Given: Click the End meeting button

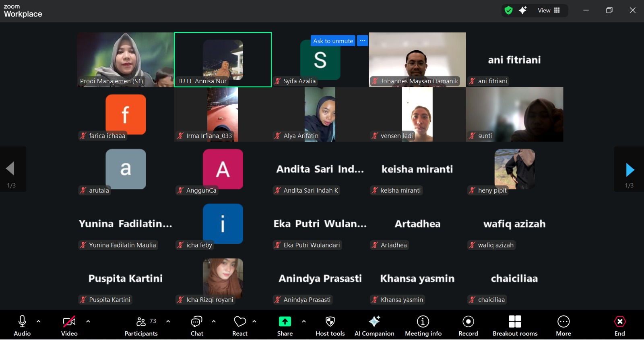Looking at the screenshot, I should (x=619, y=325).
